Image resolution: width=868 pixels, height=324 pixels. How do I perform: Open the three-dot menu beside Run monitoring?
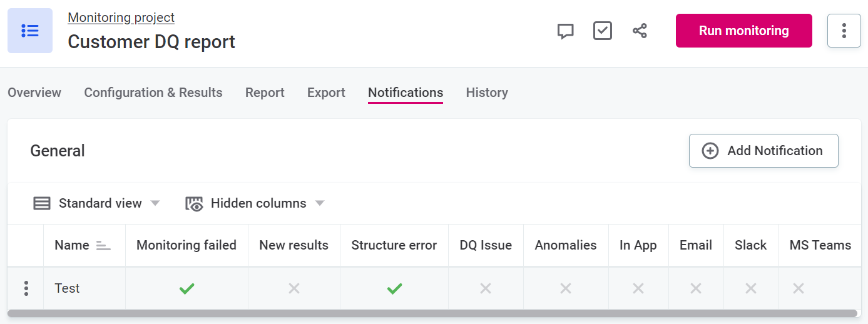pos(844,31)
